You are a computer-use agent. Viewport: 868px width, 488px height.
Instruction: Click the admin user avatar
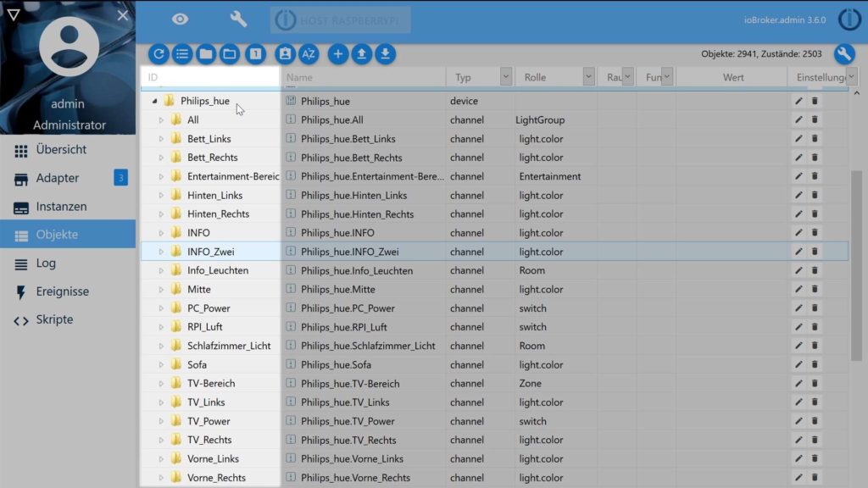click(70, 47)
